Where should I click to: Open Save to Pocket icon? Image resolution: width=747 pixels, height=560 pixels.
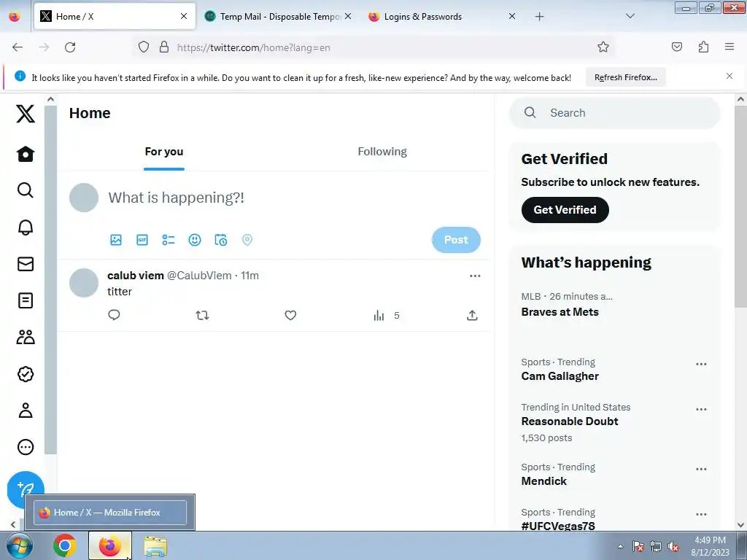676,47
